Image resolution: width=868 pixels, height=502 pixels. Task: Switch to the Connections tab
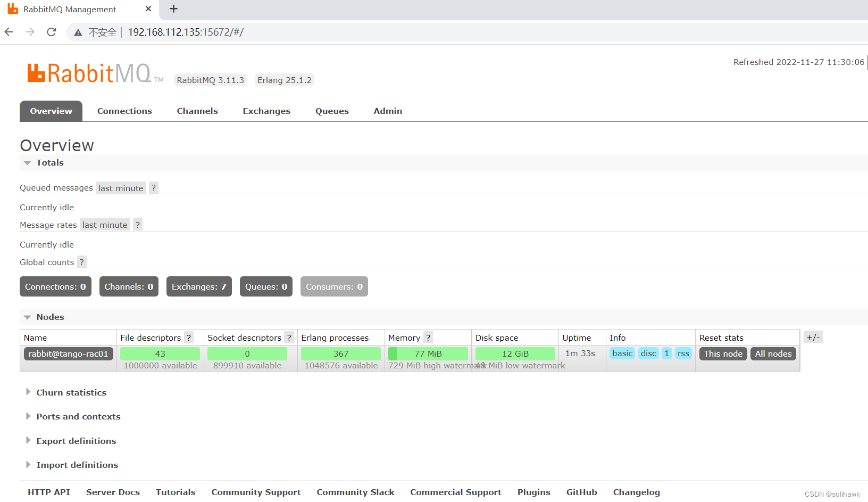(x=124, y=111)
